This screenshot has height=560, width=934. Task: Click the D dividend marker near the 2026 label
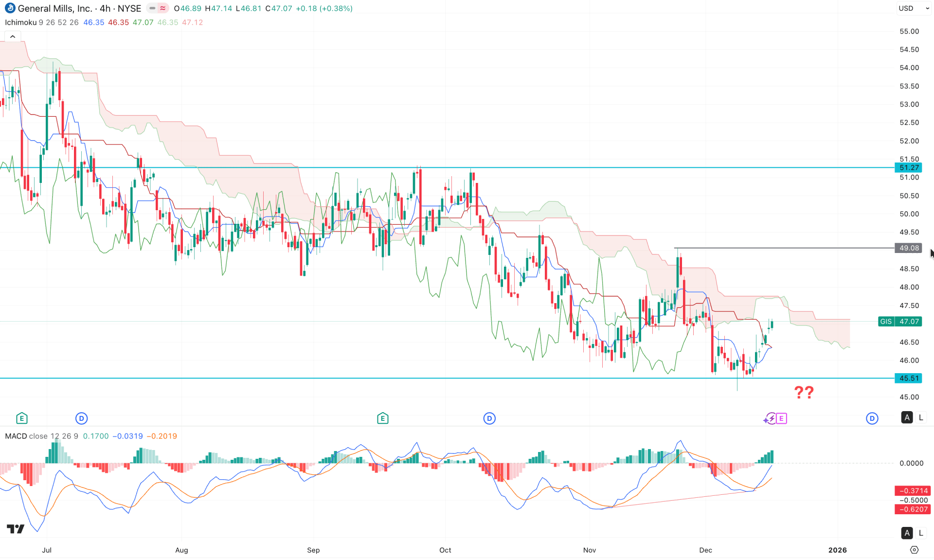872,418
